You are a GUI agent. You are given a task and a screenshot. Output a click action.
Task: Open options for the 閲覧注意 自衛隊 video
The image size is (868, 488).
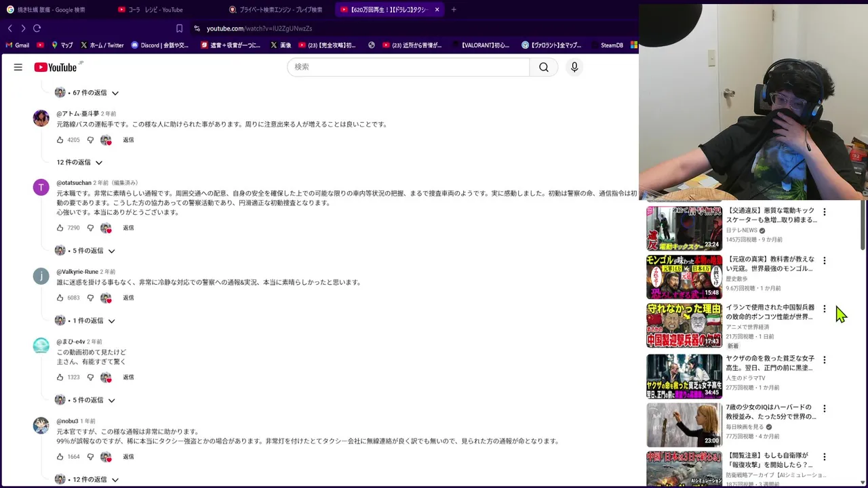(x=825, y=457)
